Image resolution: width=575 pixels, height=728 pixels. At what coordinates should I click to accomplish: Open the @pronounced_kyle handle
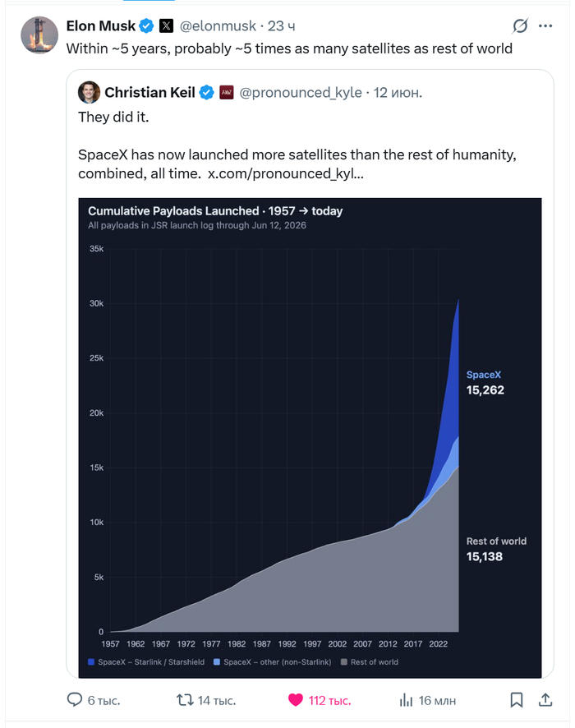[x=301, y=93]
